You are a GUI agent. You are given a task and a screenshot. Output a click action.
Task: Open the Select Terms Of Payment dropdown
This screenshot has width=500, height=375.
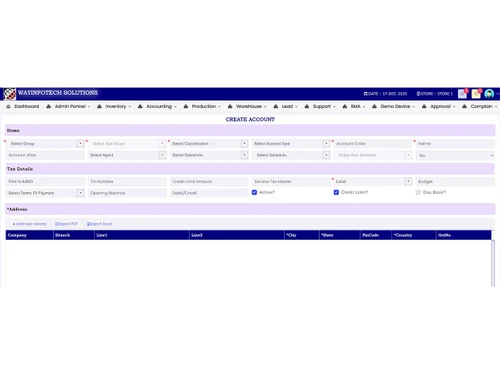[x=45, y=193]
